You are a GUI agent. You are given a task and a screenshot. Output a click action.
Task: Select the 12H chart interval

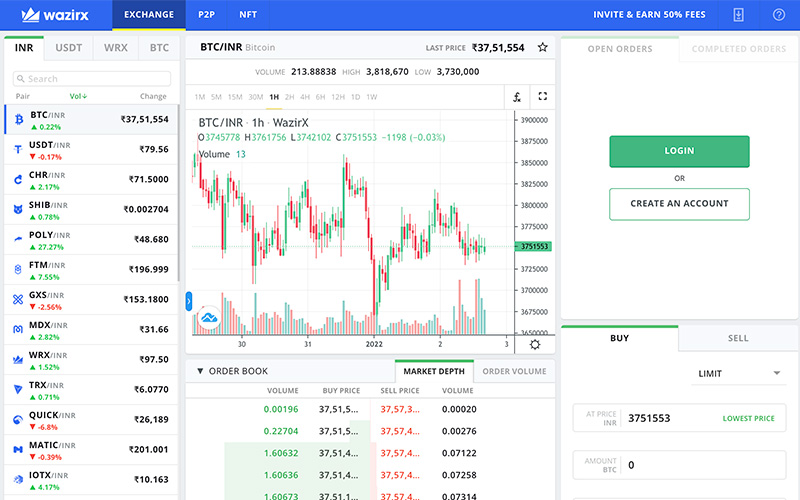[x=338, y=97]
